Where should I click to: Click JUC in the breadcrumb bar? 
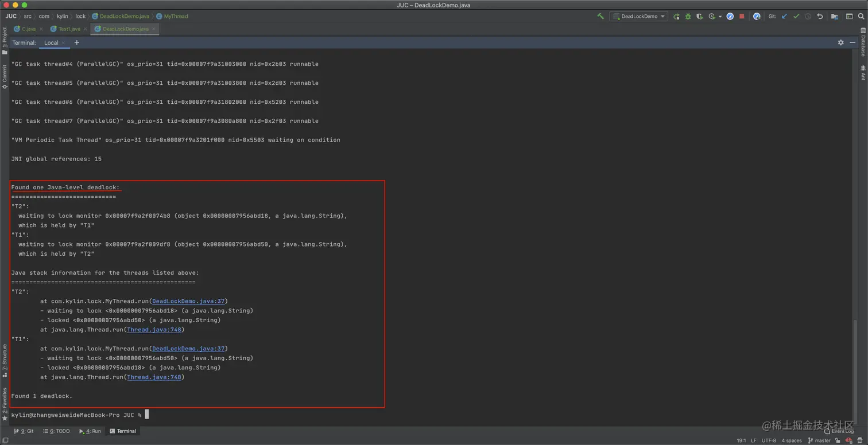[11, 16]
